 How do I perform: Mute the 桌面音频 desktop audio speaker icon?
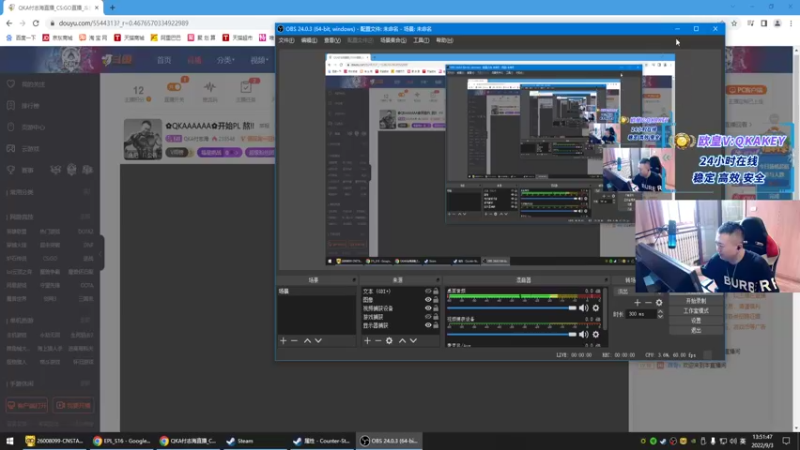[584, 308]
